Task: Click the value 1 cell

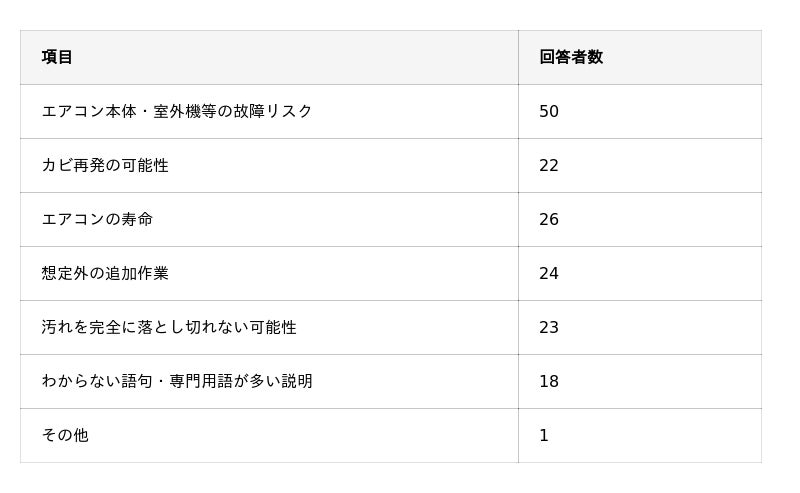Action: [544, 435]
